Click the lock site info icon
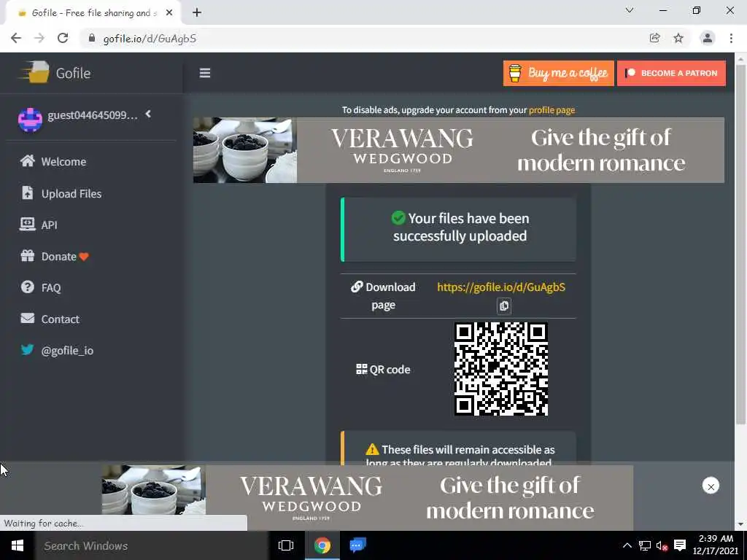 [92, 39]
